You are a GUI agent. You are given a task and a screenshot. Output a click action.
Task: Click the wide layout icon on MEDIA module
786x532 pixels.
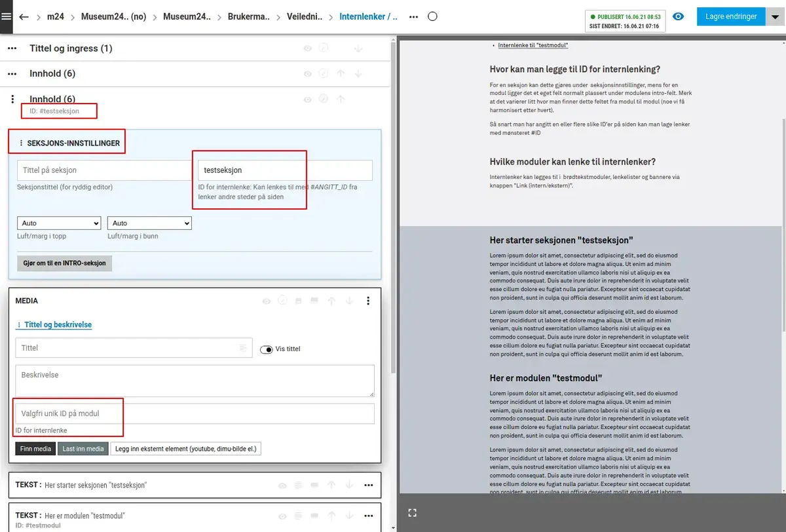point(314,301)
